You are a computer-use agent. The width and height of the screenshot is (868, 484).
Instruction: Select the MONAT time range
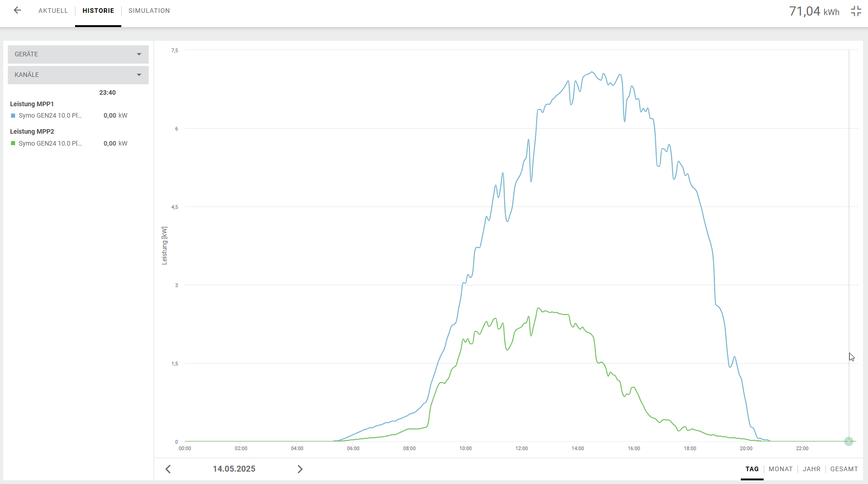[x=780, y=469]
